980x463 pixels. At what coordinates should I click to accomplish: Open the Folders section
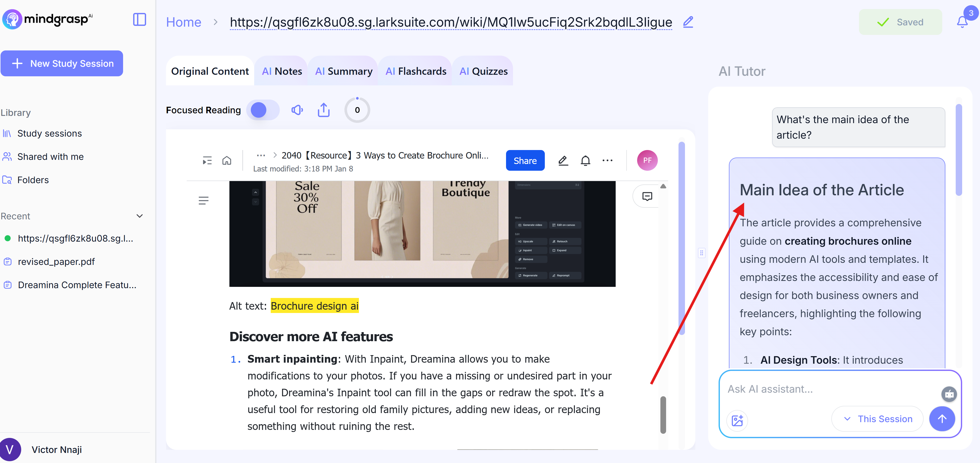[33, 180]
